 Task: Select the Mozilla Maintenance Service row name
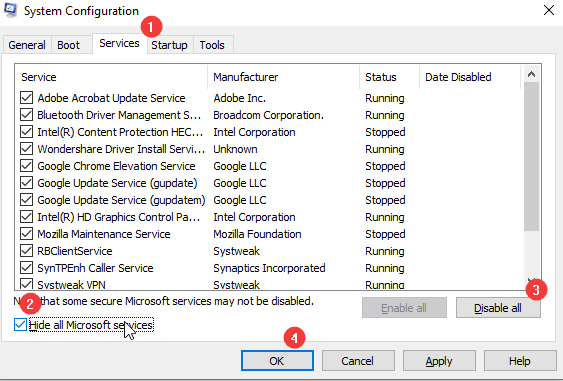pyautogui.click(x=104, y=234)
